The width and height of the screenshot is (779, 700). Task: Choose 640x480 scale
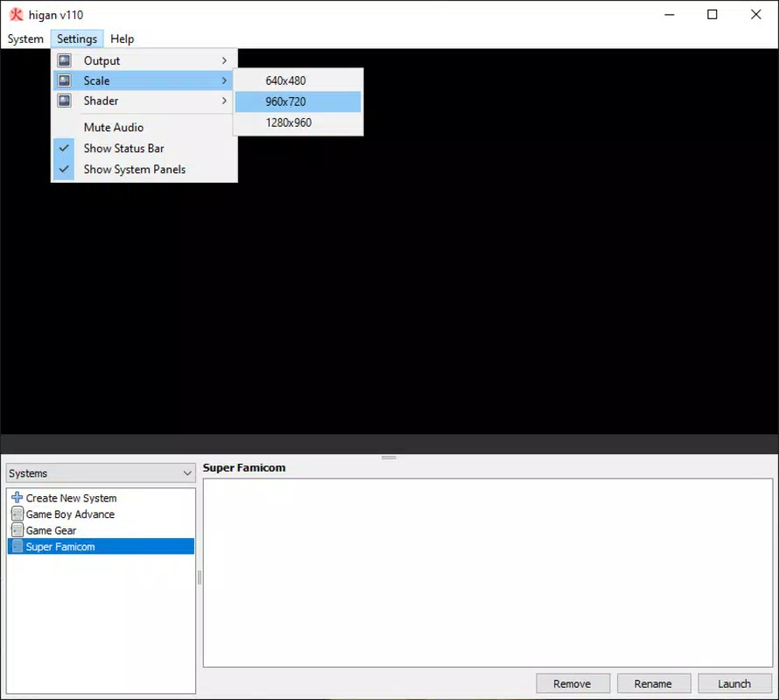click(298, 80)
